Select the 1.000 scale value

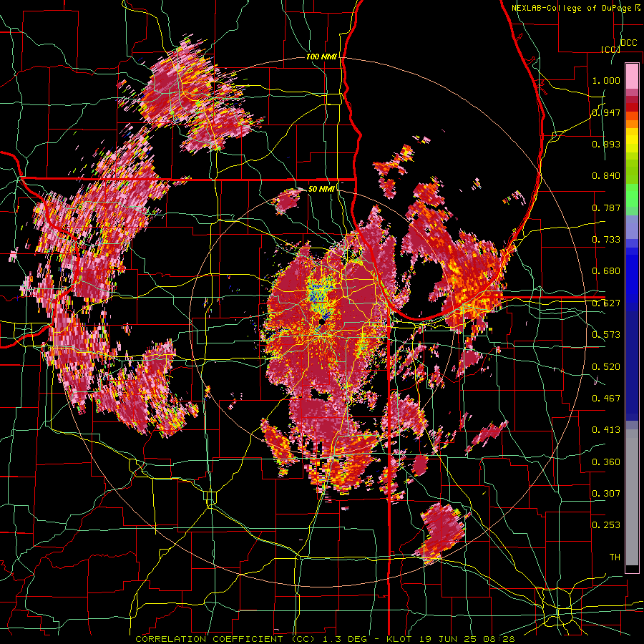click(606, 80)
